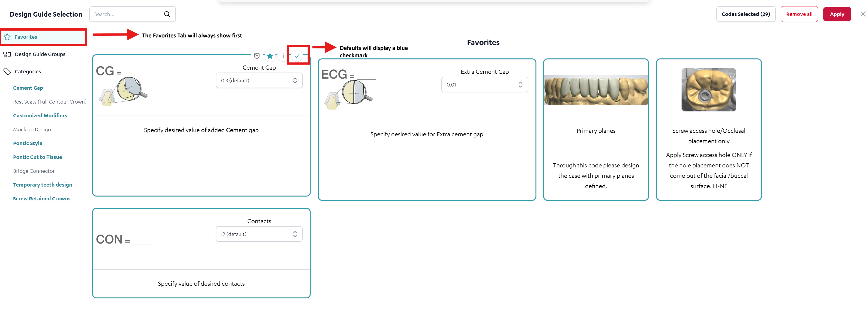Click 'Screw access hole/Occlusal placement only' title

tap(708, 136)
